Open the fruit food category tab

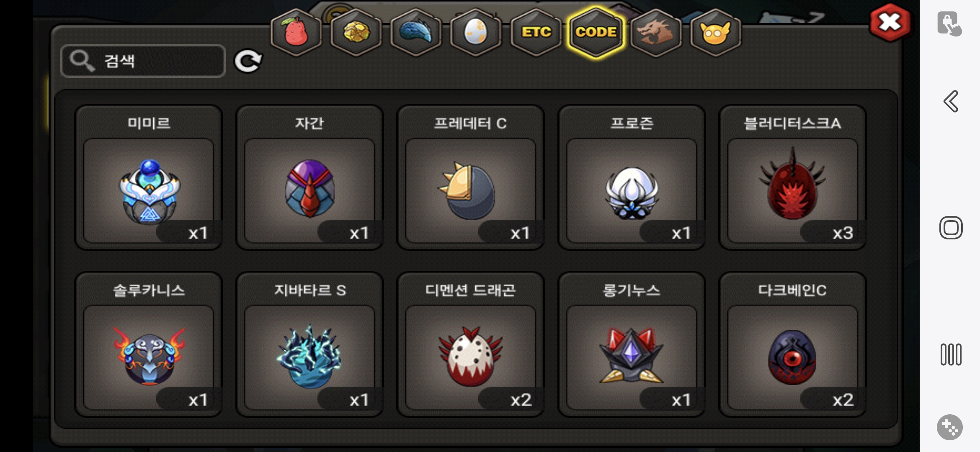click(296, 32)
